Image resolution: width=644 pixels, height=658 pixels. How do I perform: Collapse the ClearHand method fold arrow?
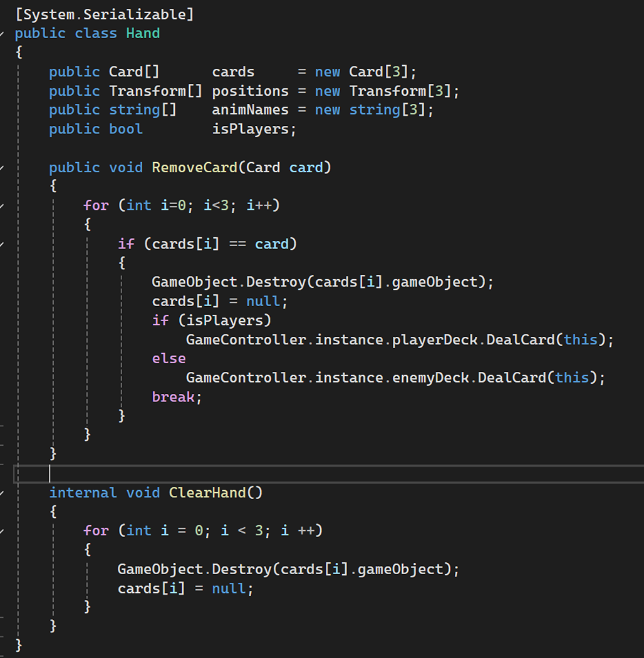3,493
